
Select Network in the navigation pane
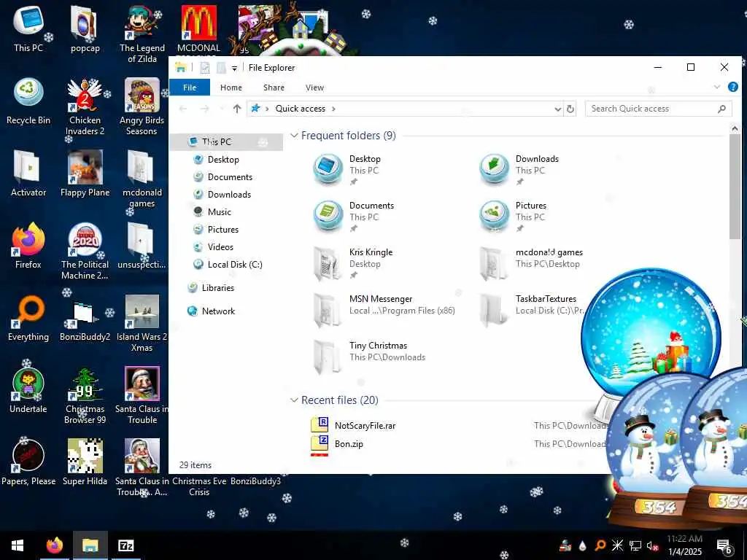(218, 311)
